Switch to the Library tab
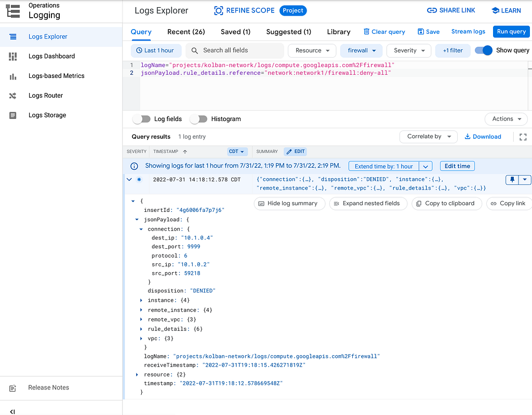532x415 pixels. coord(339,32)
